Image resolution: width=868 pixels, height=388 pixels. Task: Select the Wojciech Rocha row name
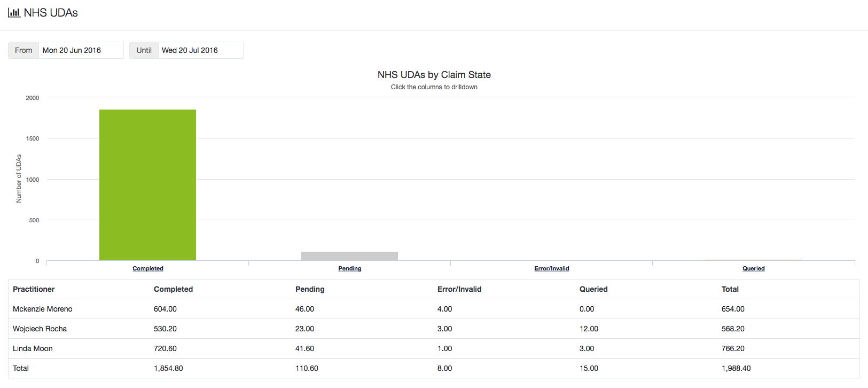pos(40,329)
